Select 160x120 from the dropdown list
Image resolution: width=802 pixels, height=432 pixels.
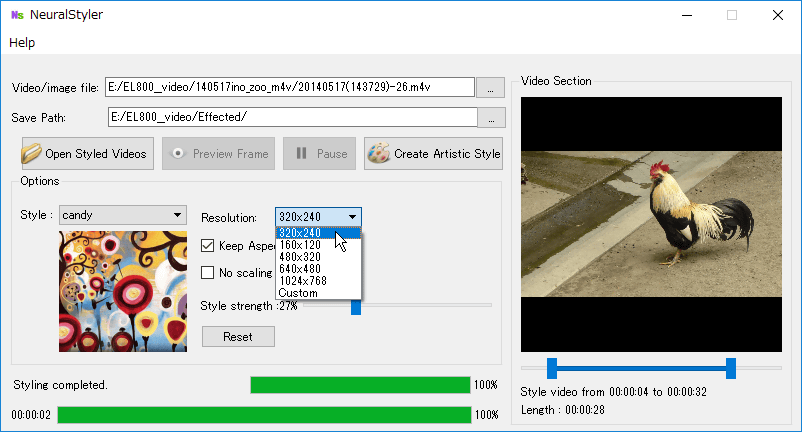coord(301,244)
